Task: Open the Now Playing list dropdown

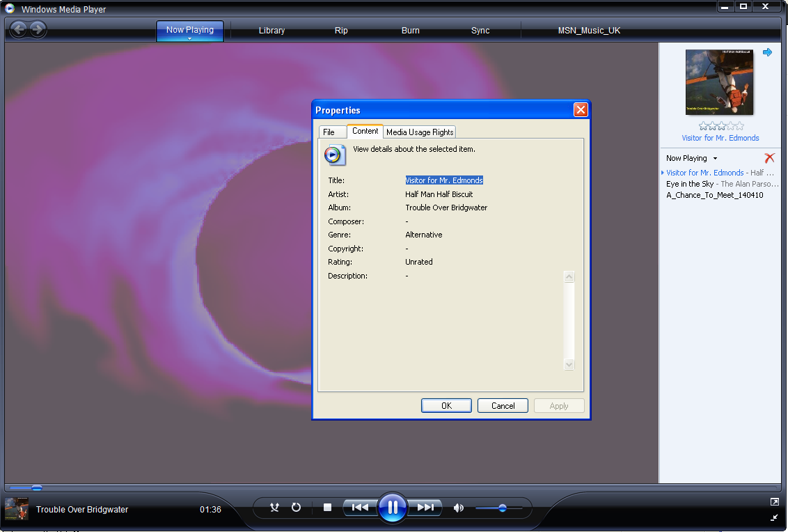Action: coord(692,158)
